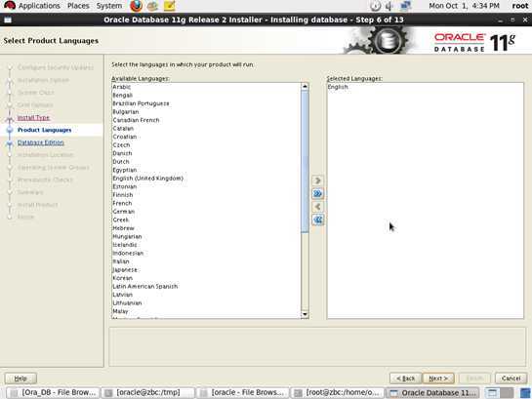Screen dimensions: 532x399
Task: Select Greek language
Action: [120, 219]
